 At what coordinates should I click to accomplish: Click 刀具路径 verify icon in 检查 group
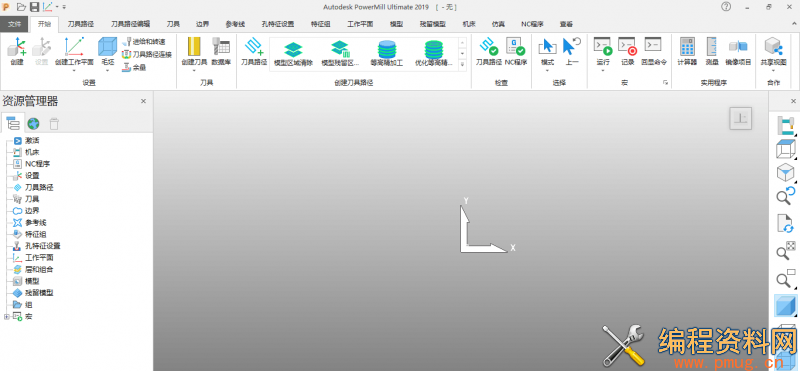coord(488,46)
